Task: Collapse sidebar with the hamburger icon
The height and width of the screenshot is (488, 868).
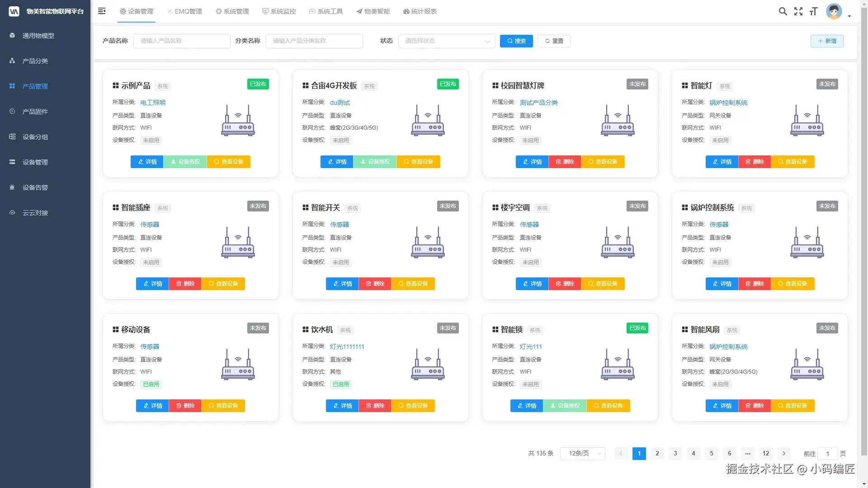Action: [x=102, y=11]
